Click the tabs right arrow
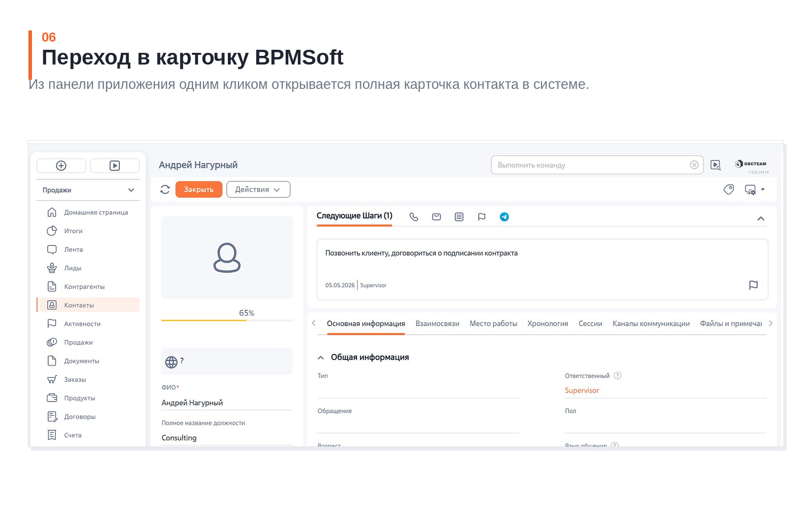 point(770,323)
